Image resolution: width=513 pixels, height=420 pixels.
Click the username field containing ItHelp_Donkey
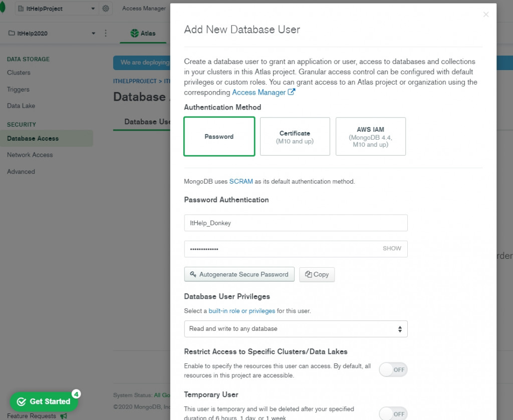296,223
